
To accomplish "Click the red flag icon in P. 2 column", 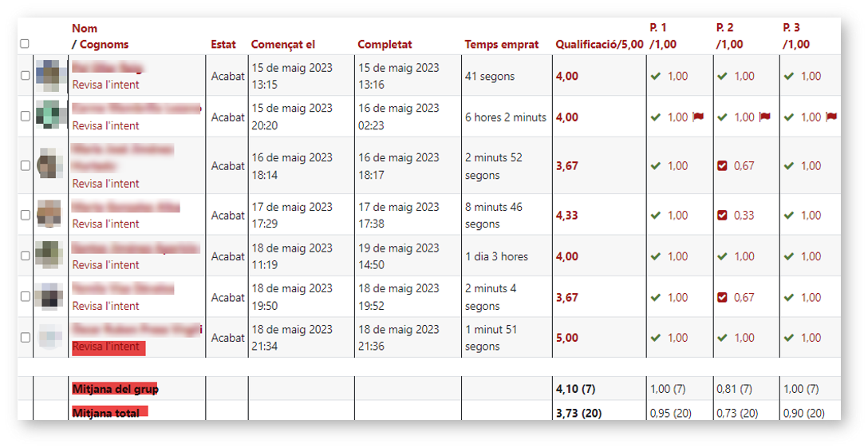I will click(x=764, y=117).
